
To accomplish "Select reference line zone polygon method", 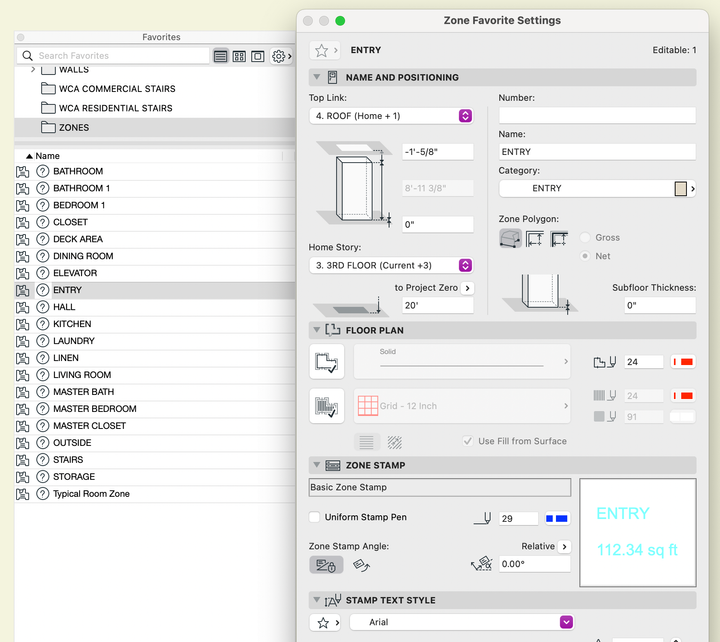I will pyautogui.click(x=559, y=238).
